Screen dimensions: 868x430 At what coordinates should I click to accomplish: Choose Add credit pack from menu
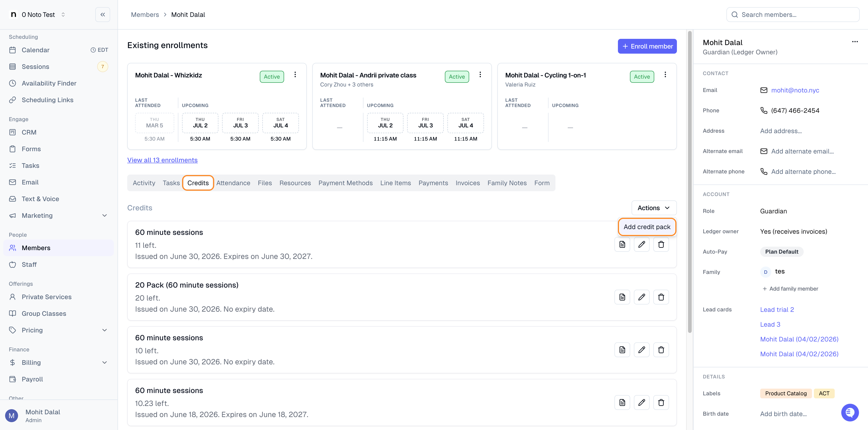tap(647, 227)
